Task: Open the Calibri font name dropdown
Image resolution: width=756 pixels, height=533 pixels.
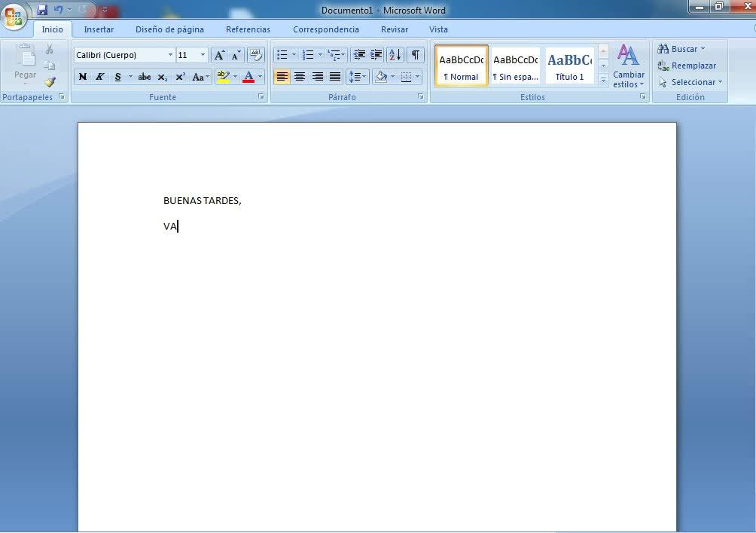Action: click(x=170, y=55)
